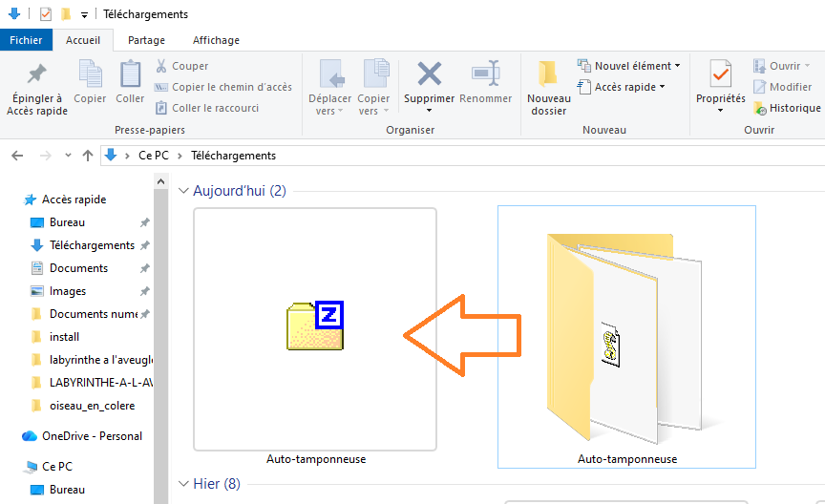The height and width of the screenshot is (504, 825).
Task: Select the zipped Auto-tamponneuse archive thumbnail
Action: (x=315, y=327)
